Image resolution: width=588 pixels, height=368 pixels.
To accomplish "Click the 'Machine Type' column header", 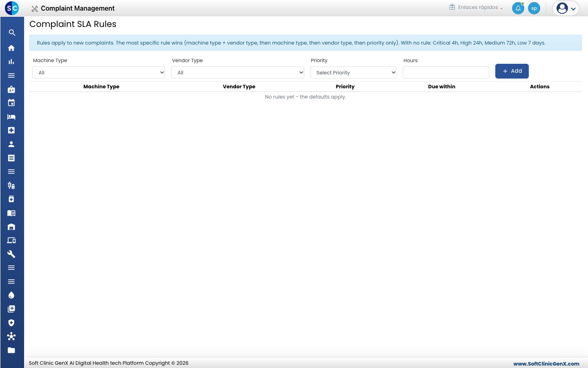I will [x=101, y=87].
